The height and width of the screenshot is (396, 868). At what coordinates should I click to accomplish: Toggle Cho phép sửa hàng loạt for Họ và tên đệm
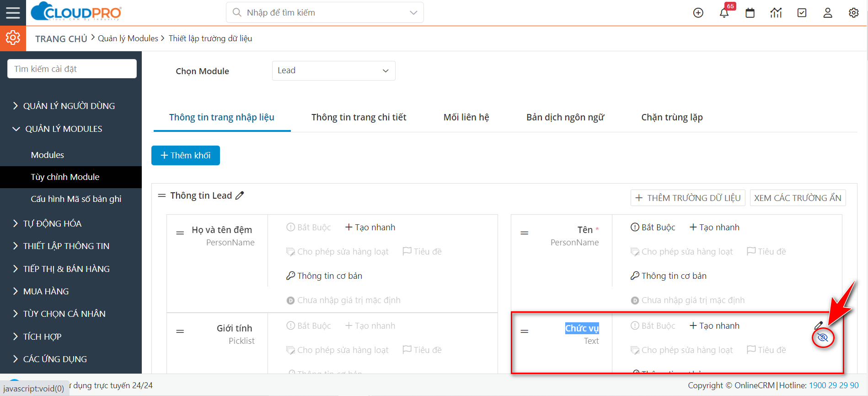coord(338,252)
